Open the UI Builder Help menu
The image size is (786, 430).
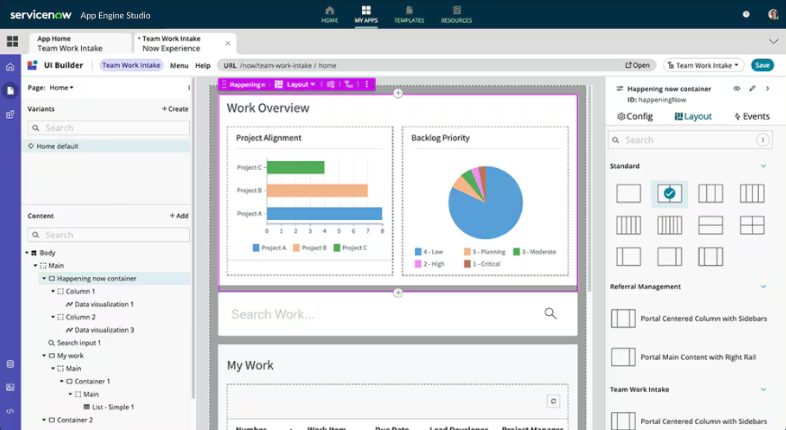[x=203, y=66]
